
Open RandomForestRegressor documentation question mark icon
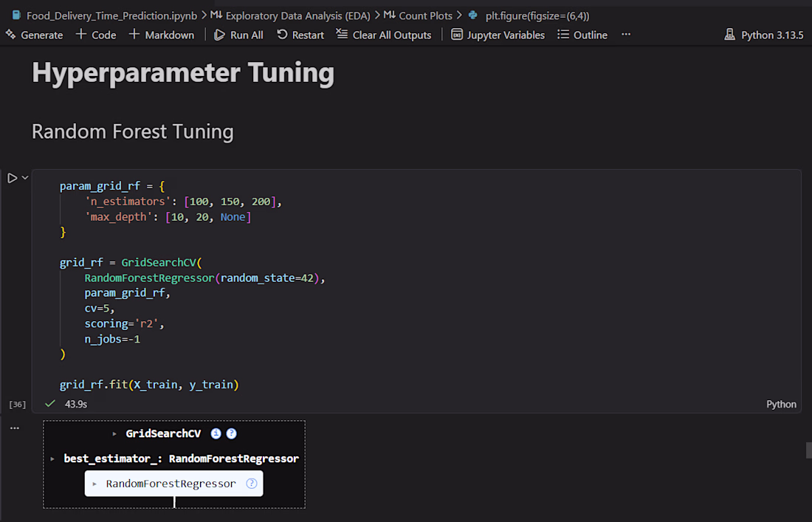pyautogui.click(x=252, y=483)
